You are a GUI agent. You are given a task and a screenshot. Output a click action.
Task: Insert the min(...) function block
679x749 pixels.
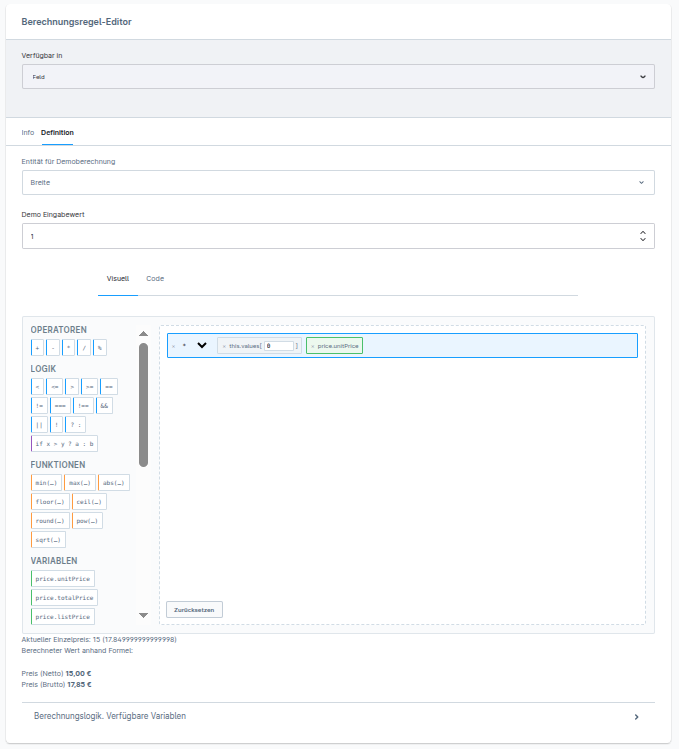pyautogui.click(x=46, y=482)
